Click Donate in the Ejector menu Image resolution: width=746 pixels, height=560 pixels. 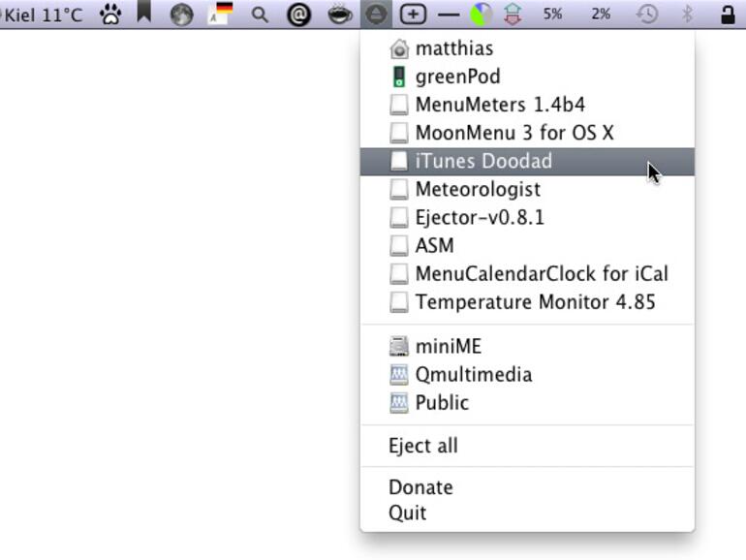pyautogui.click(x=420, y=487)
